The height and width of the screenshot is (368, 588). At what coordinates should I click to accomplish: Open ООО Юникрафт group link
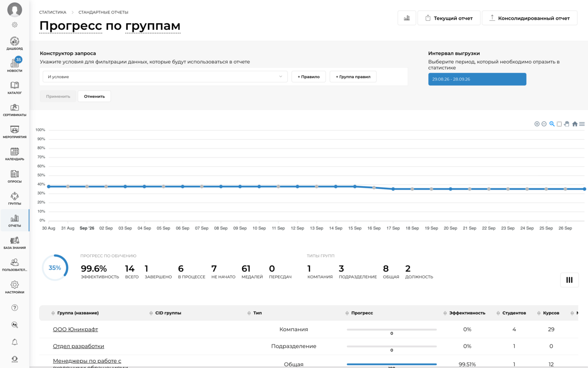tap(76, 330)
